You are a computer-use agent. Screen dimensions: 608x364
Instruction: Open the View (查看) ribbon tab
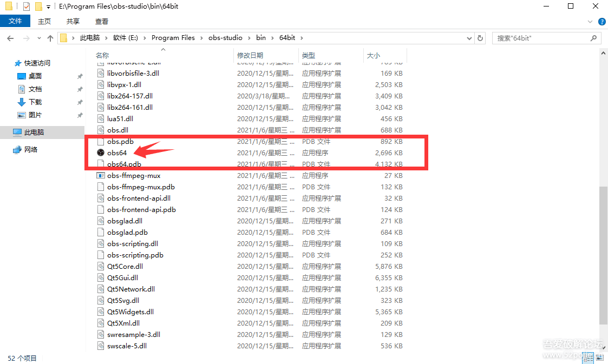click(102, 21)
